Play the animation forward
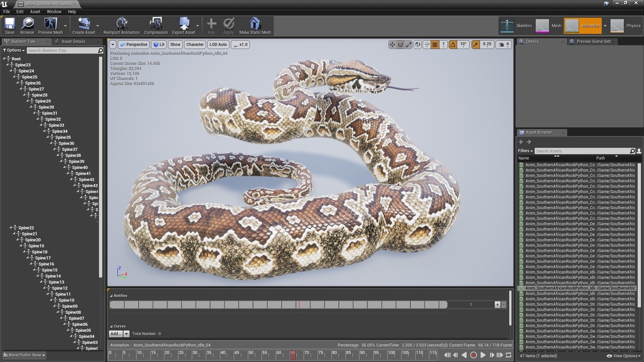The height and width of the screenshot is (362, 644). point(483,355)
